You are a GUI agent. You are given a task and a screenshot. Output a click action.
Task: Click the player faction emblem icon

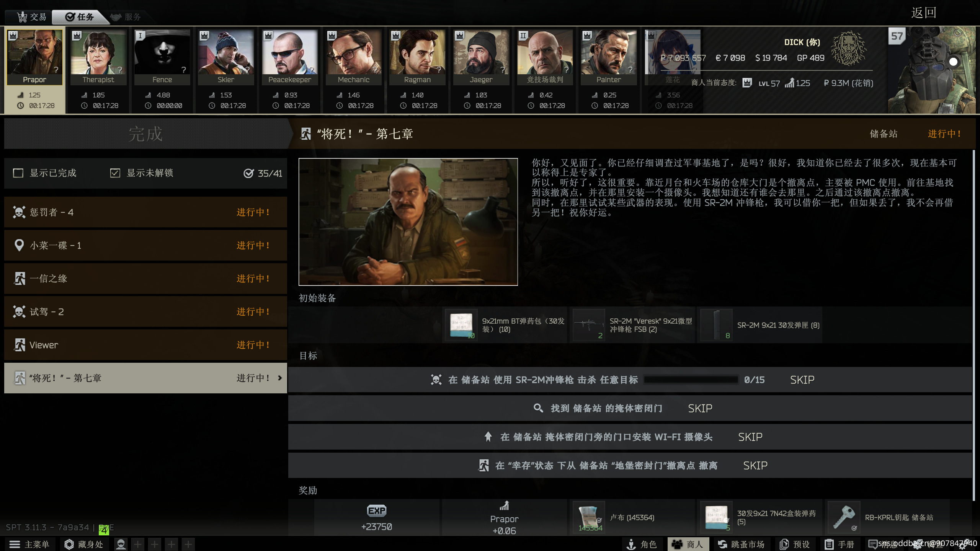849,49
